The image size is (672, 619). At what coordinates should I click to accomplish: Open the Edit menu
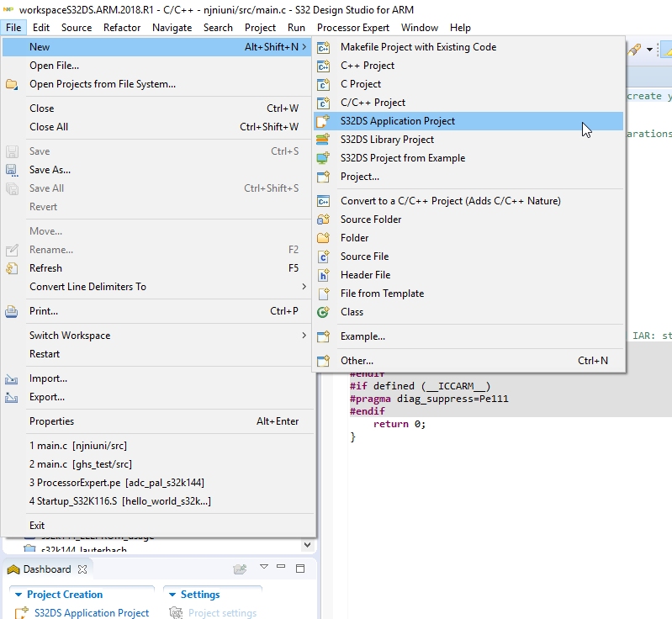tap(41, 28)
